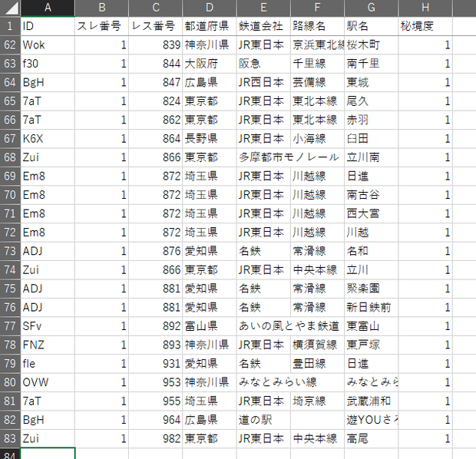Select the 多摩都市モノレール cell
476x459 pixels.
click(x=290, y=157)
